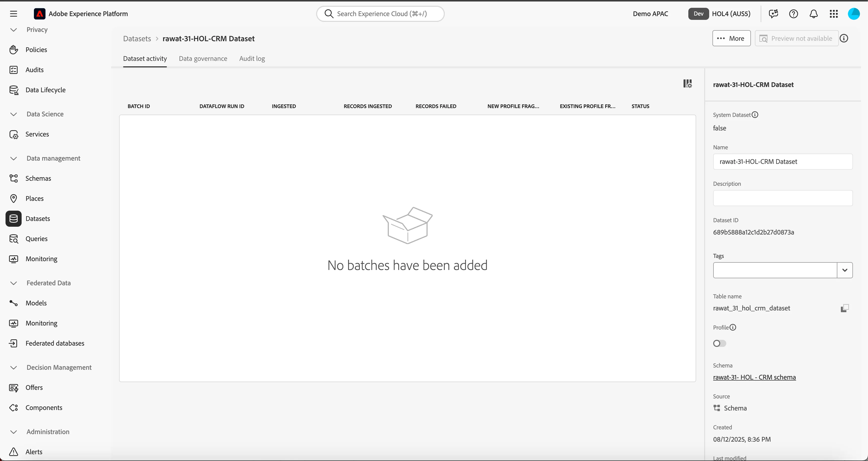Click the Adobe logo icon
The width and height of the screenshot is (868, 461).
pos(39,14)
